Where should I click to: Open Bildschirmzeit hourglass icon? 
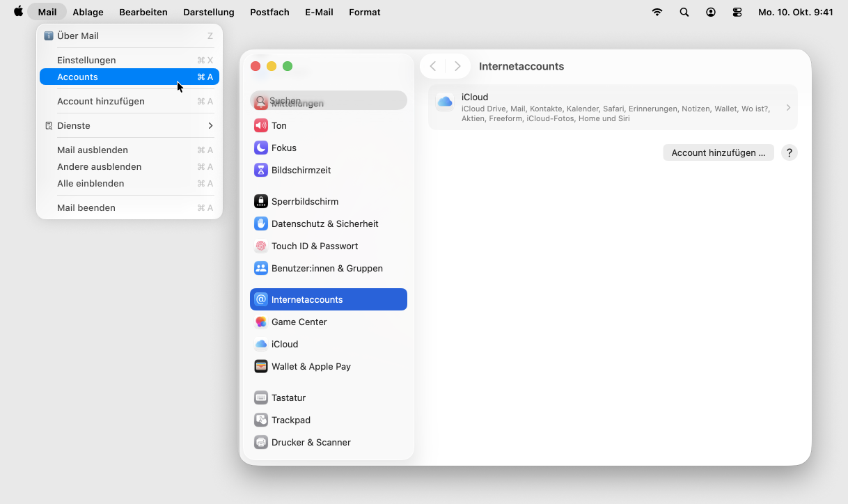(261, 170)
